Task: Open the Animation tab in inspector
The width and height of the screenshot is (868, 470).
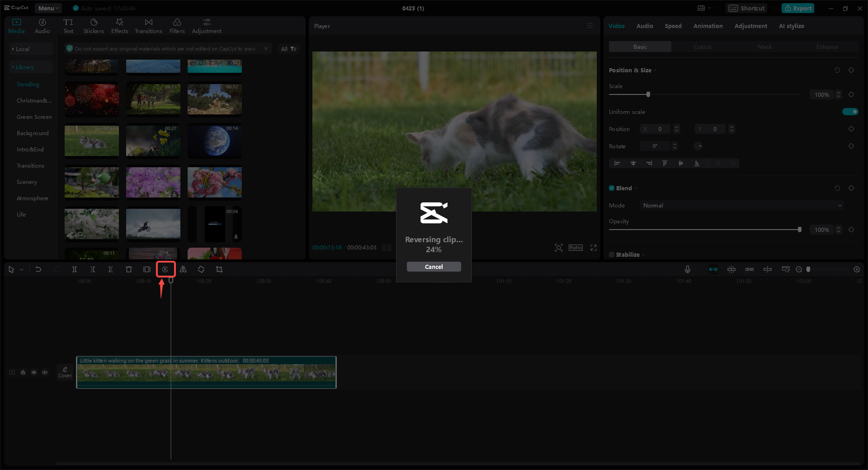Action: pos(708,26)
